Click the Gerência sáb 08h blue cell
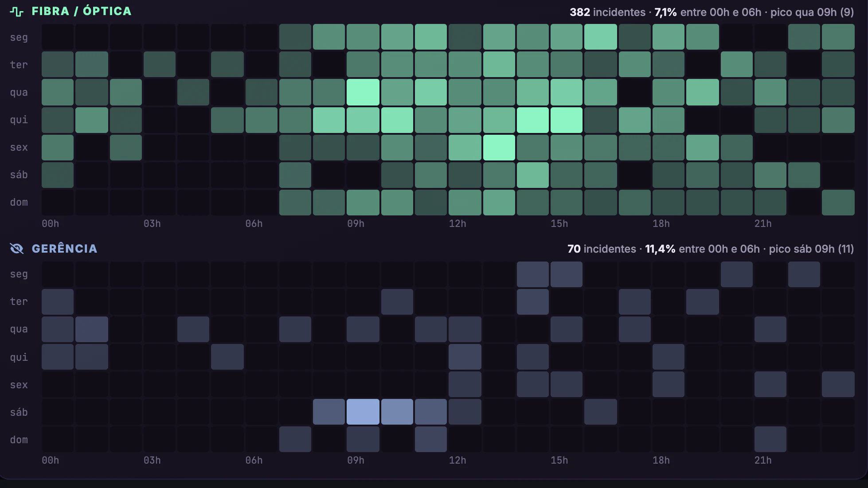The width and height of the screenshot is (868, 488). click(x=329, y=412)
